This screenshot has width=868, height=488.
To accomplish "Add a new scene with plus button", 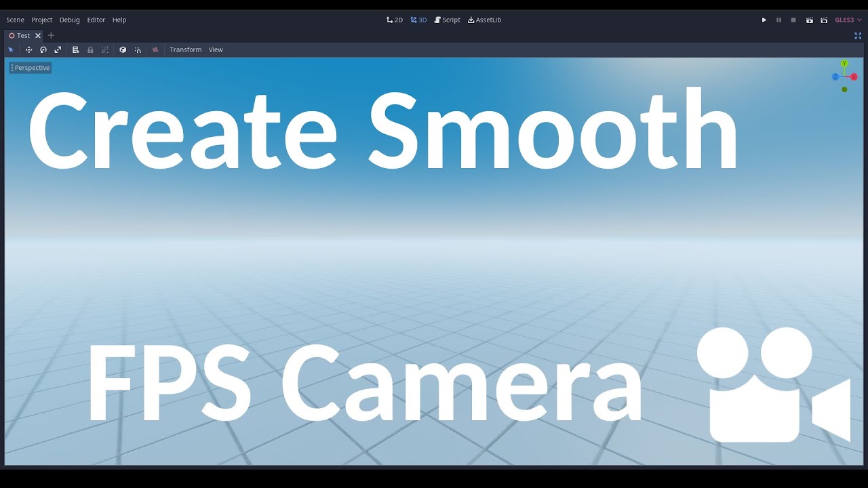I will (x=51, y=35).
